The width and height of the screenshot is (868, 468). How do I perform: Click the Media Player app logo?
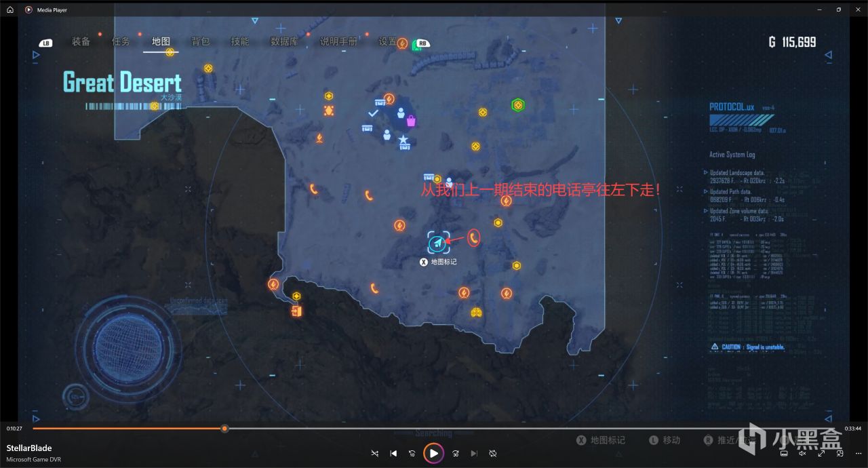(28, 9)
